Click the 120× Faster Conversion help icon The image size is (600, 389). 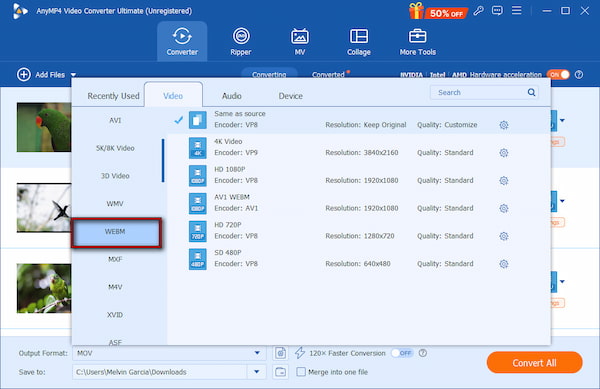(x=423, y=353)
